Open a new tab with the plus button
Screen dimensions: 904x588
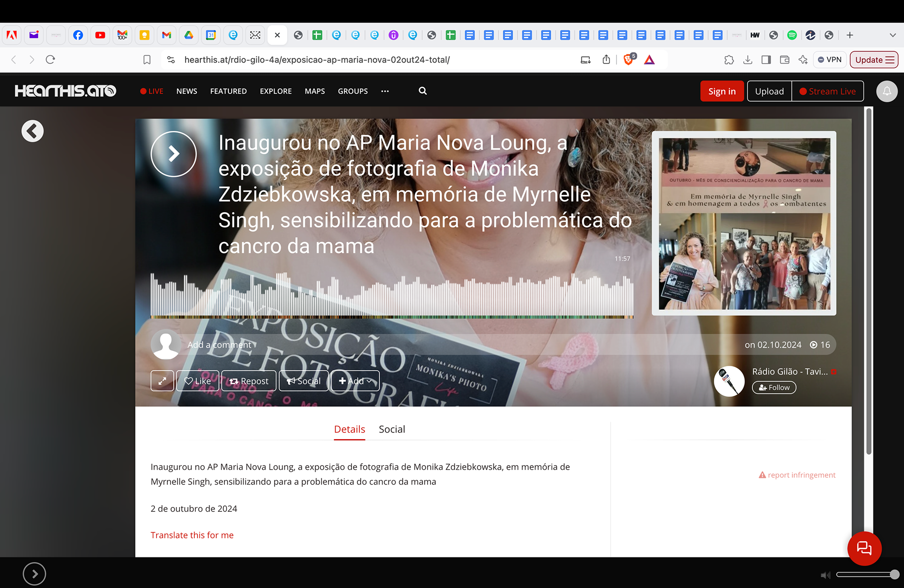point(850,35)
